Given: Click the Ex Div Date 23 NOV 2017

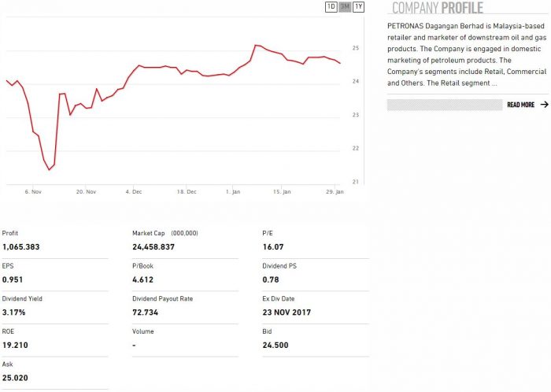Looking at the screenshot, I should [287, 312].
